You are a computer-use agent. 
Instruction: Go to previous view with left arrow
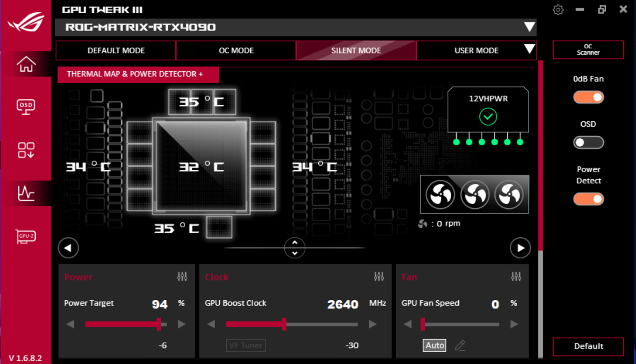coord(68,248)
